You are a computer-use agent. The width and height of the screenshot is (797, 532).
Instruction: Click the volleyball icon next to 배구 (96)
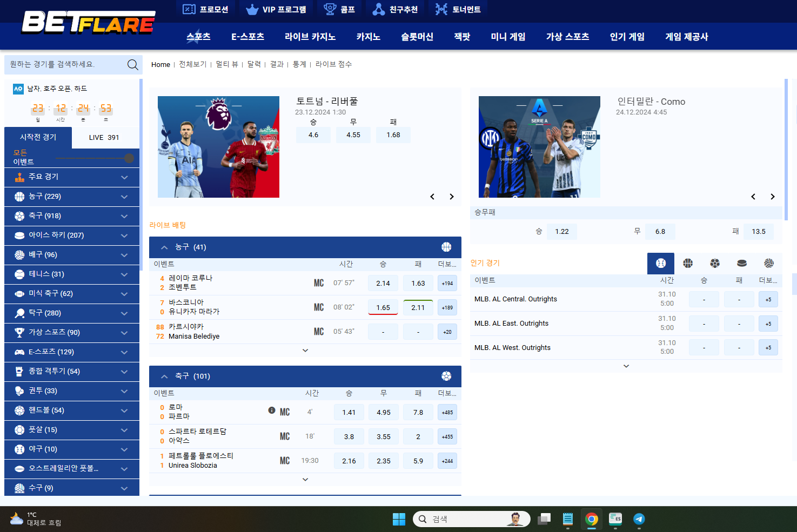click(x=19, y=255)
